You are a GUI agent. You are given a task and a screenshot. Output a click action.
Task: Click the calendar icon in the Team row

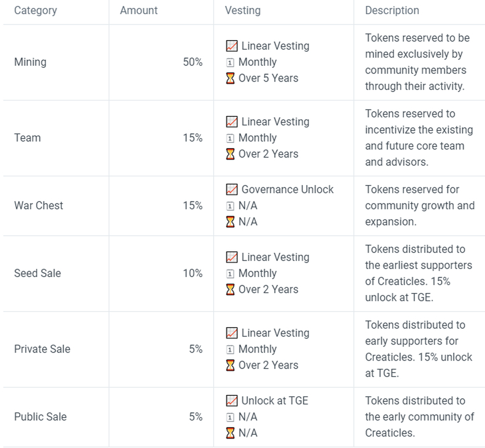(230, 138)
